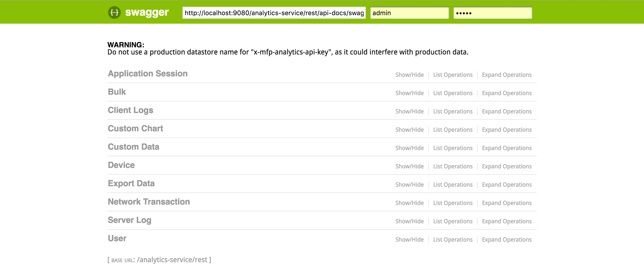
Task: List Operations for Network Transaction
Action: (x=453, y=203)
